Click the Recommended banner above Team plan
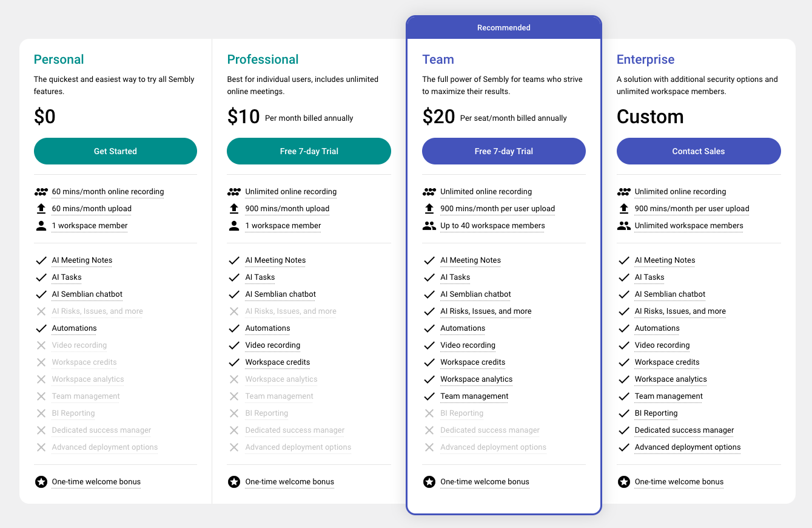812x528 pixels. [x=503, y=28]
